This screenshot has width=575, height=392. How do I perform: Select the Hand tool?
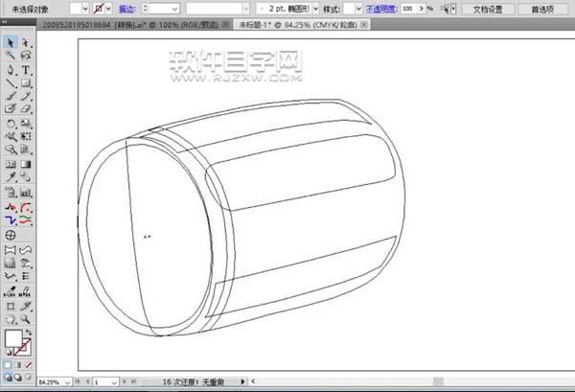click(11, 319)
